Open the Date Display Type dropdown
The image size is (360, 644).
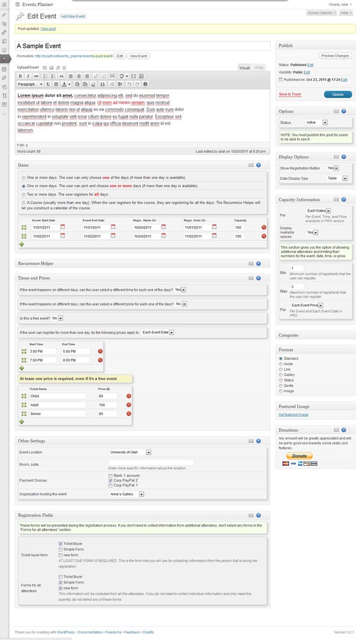(345, 179)
